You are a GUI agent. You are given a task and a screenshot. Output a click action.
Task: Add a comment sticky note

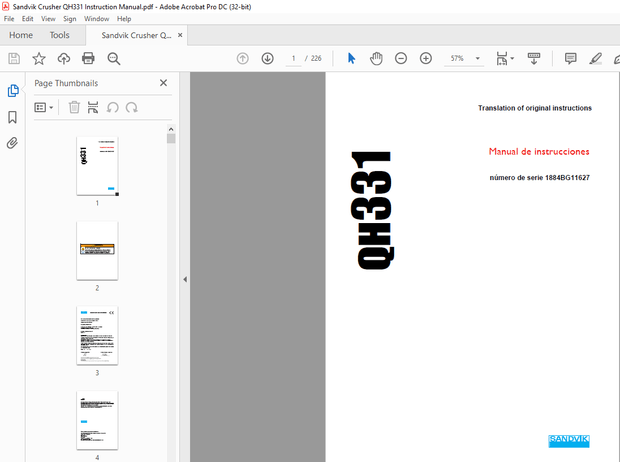(571, 59)
